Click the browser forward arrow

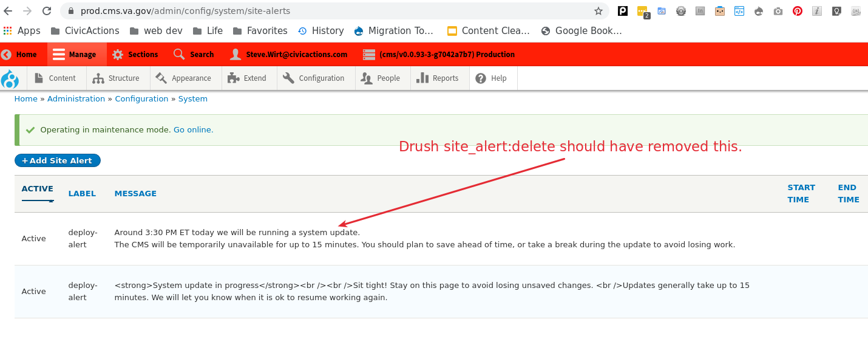[x=27, y=11]
